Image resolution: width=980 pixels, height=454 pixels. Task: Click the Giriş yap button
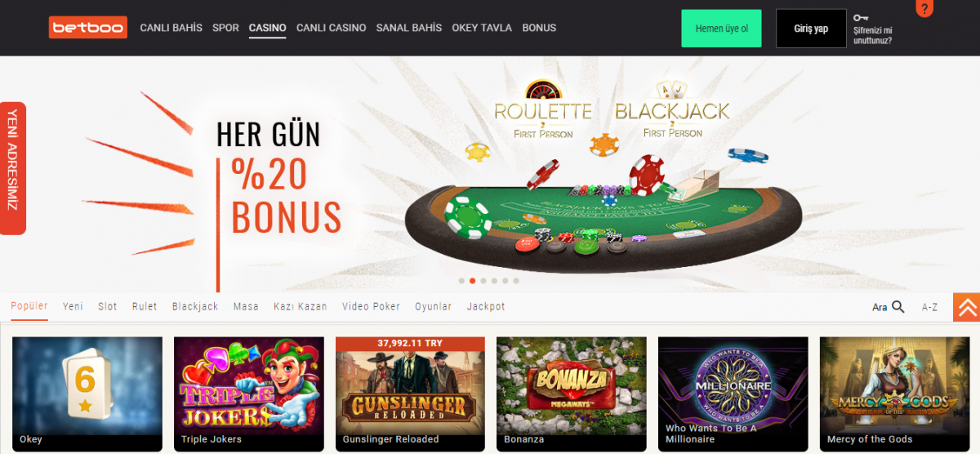(x=811, y=29)
